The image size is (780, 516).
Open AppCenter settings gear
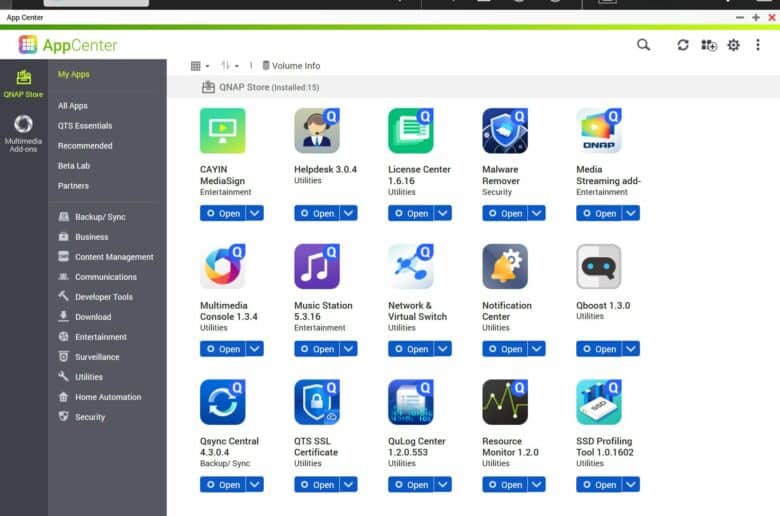point(733,45)
